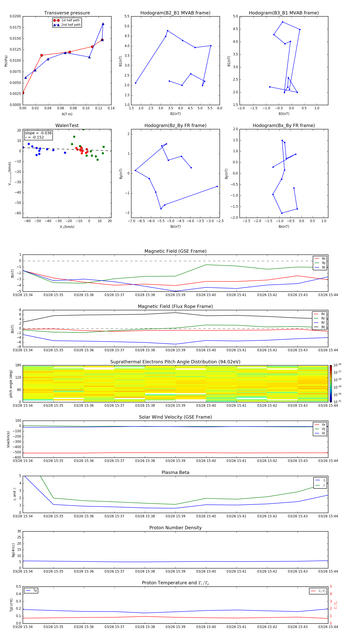
Task: Click the 'By' legend entry in GSE magnetic field
Action: [x=320, y=263]
